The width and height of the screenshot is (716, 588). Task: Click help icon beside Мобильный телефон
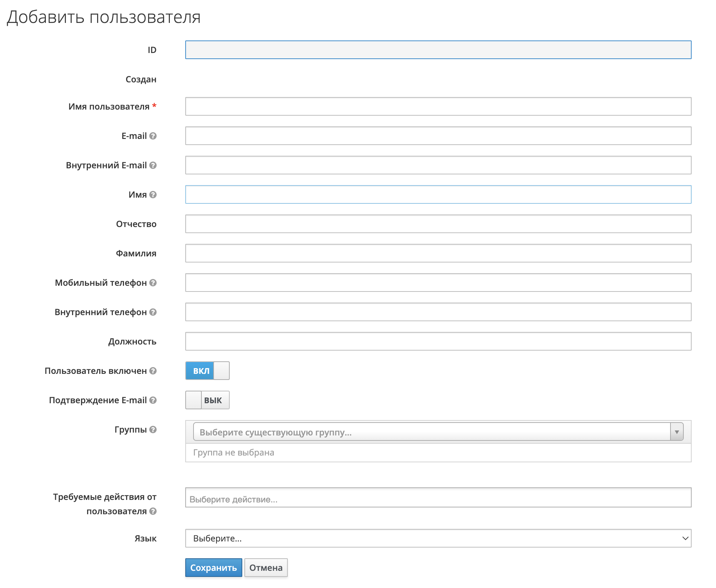(x=153, y=283)
